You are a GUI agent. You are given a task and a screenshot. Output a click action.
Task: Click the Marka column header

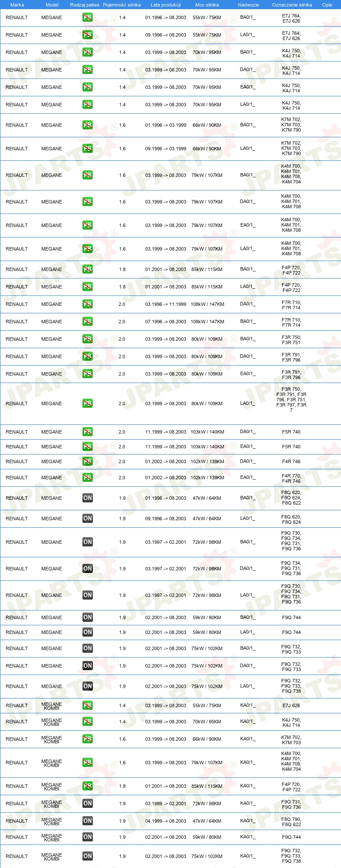tap(17, 5)
